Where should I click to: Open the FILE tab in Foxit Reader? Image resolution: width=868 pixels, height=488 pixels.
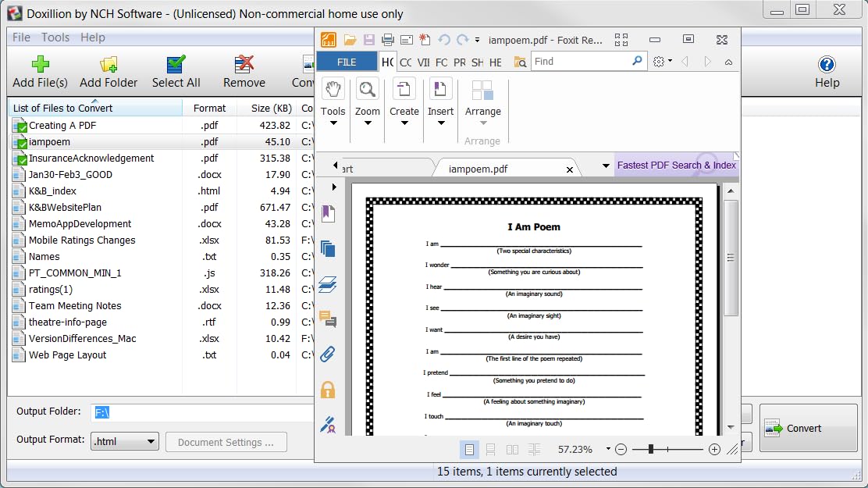click(347, 62)
